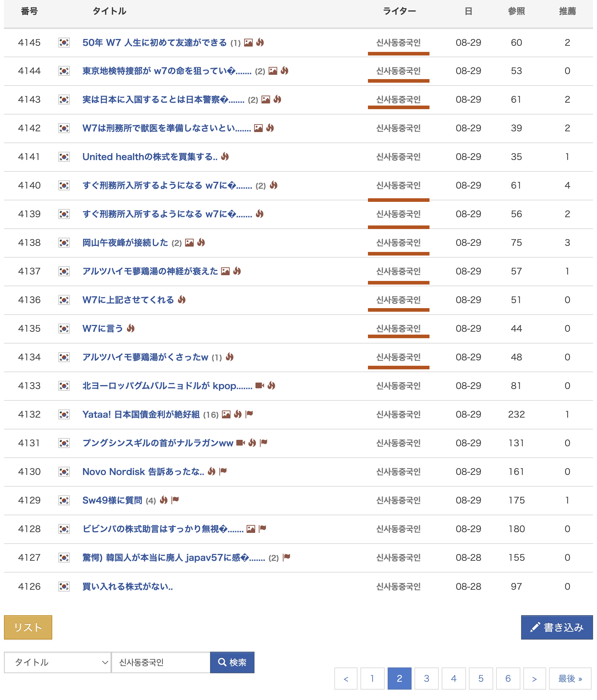597x700 pixels.
Task: Click the video camera icon on post 4131
Action: pos(241,443)
